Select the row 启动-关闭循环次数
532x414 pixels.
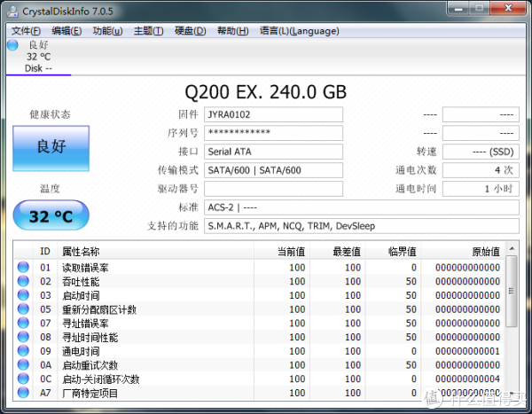pos(260,379)
